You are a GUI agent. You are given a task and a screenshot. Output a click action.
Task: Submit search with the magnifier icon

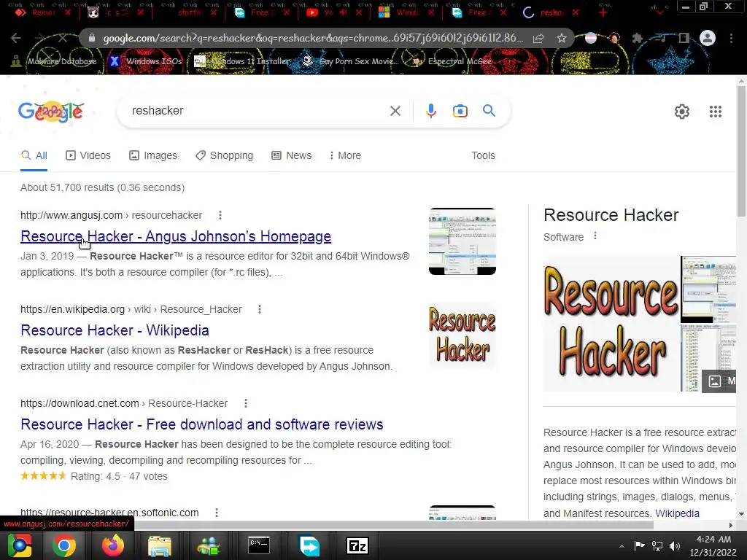click(489, 111)
